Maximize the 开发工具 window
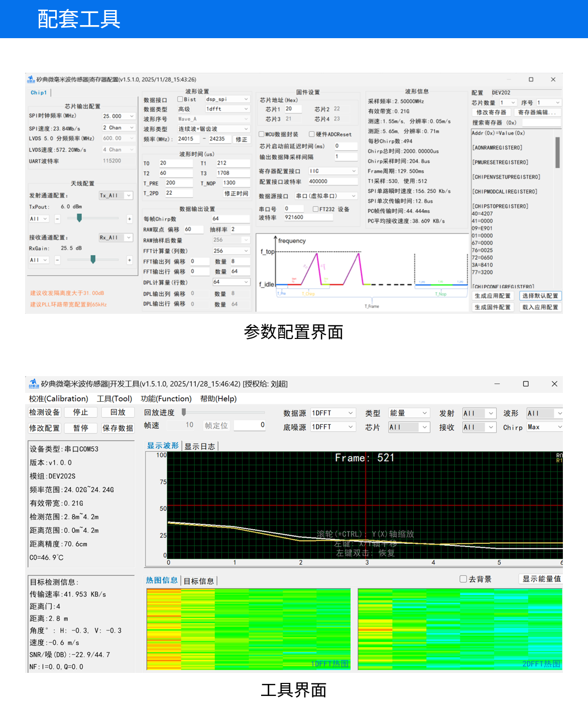 pos(526,384)
